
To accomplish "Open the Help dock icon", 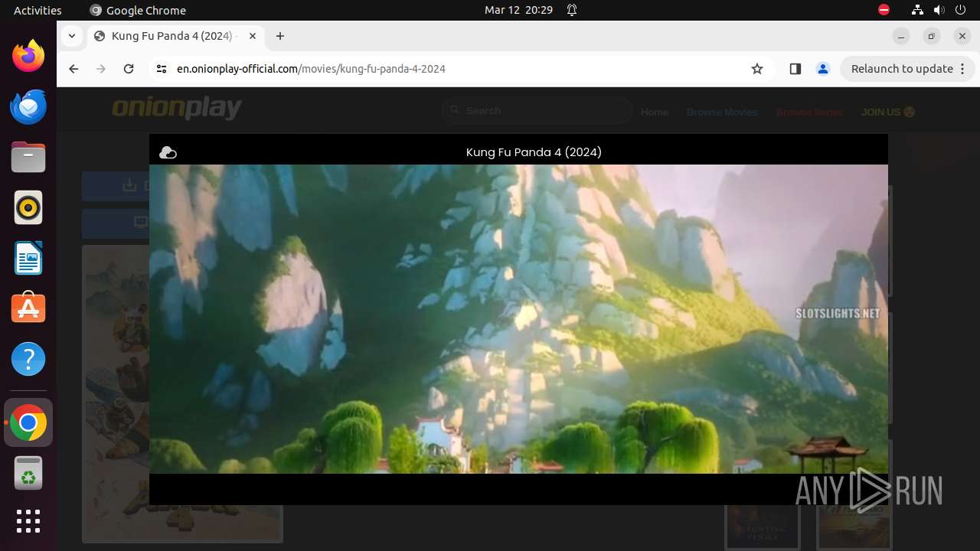I will click(x=28, y=359).
